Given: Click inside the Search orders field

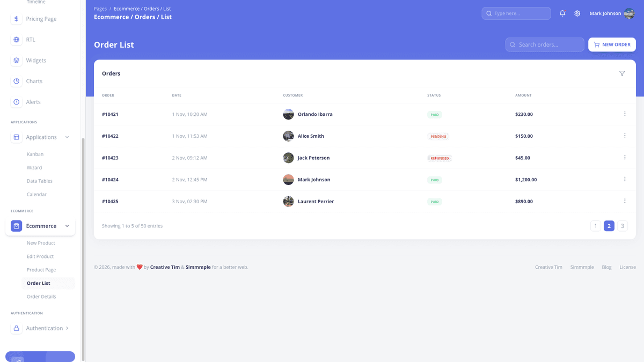Looking at the screenshot, I should point(544,44).
